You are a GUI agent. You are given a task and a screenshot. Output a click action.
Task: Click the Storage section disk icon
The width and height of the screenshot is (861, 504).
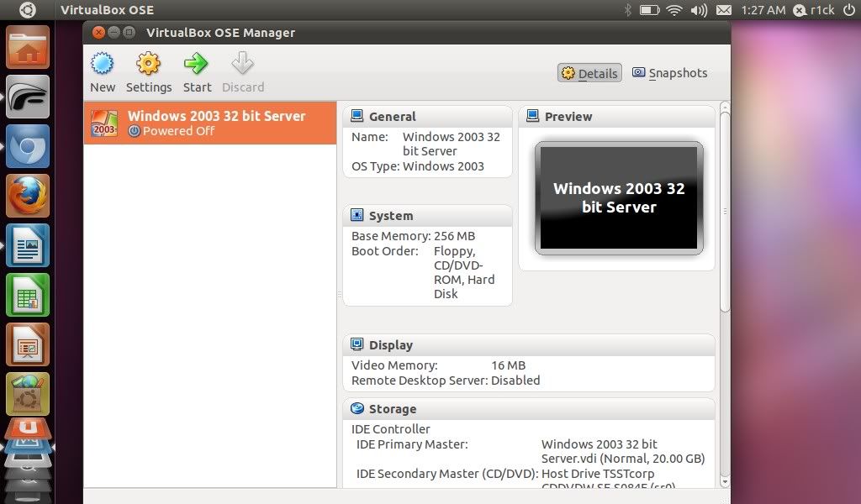tap(357, 408)
